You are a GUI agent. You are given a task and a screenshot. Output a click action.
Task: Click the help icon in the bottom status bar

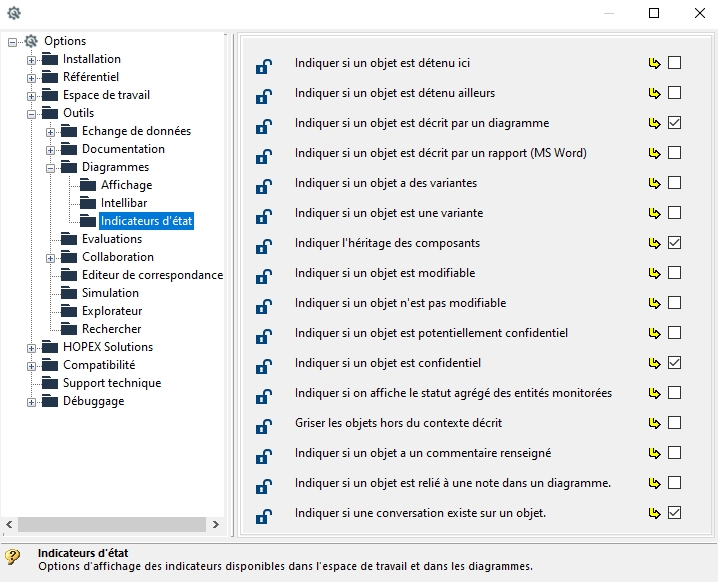coord(13,558)
